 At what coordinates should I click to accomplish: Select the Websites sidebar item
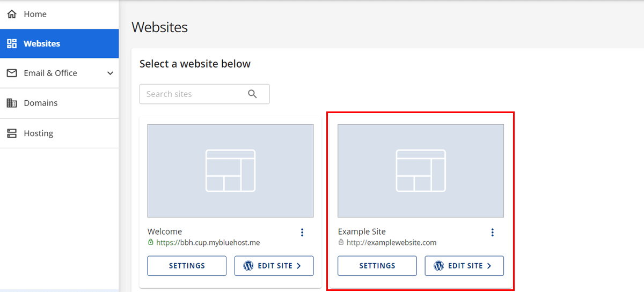tap(59, 43)
